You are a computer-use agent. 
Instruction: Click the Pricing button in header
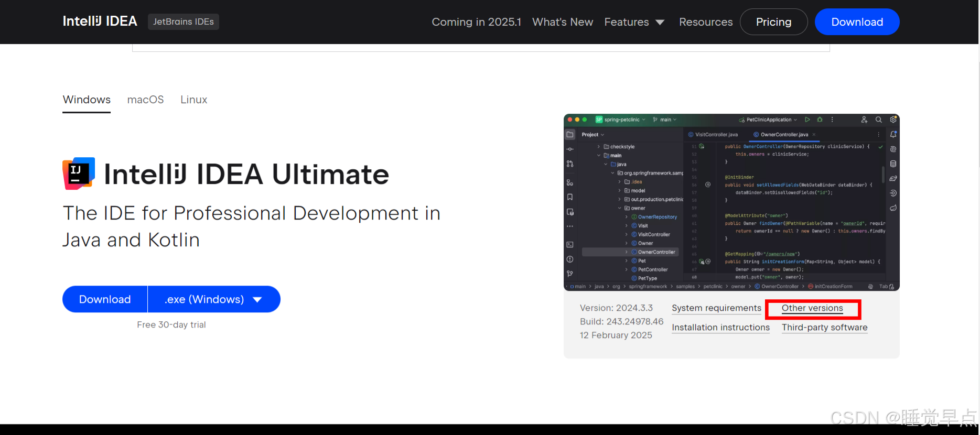(x=773, y=22)
